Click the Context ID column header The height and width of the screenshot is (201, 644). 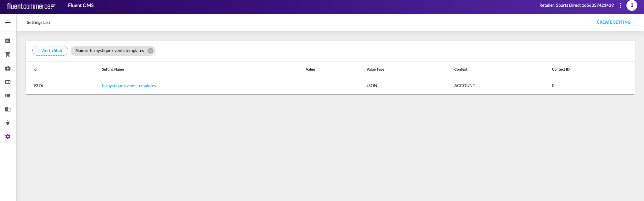[560, 70]
